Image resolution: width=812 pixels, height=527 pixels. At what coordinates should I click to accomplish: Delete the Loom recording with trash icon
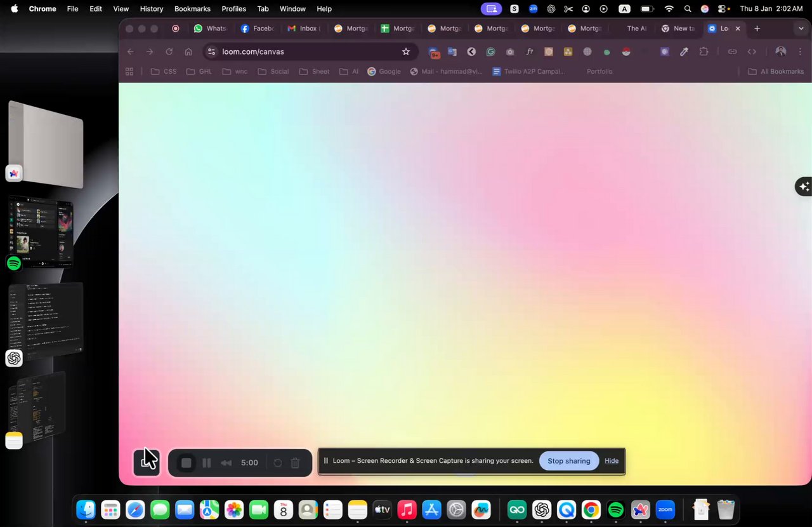295,463
